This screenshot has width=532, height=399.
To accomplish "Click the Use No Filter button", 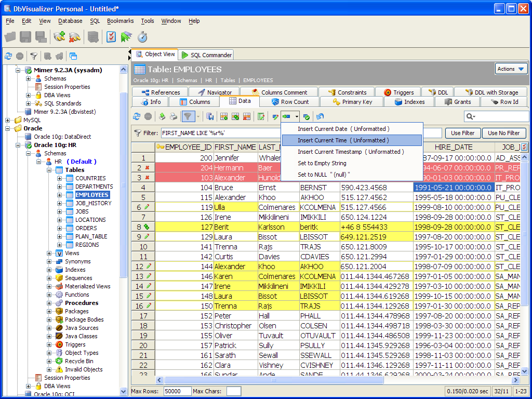I will click(504, 133).
